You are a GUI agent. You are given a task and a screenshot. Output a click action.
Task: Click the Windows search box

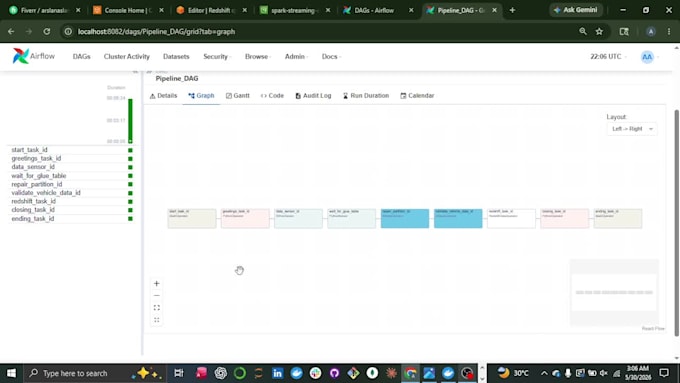click(95, 373)
